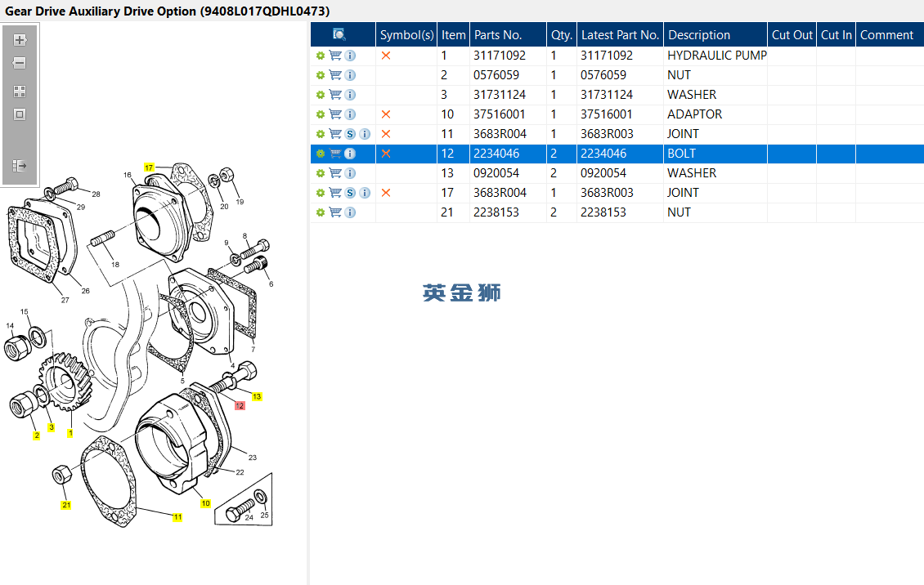Viewport: 924px width, 585px height.
Task: Zoom in on the parts diagram
Action: (20, 39)
